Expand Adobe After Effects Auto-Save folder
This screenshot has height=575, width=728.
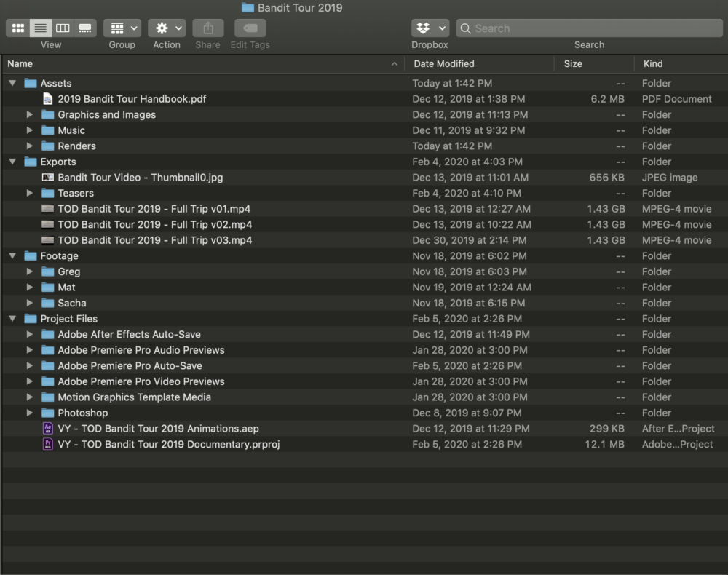coord(30,334)
